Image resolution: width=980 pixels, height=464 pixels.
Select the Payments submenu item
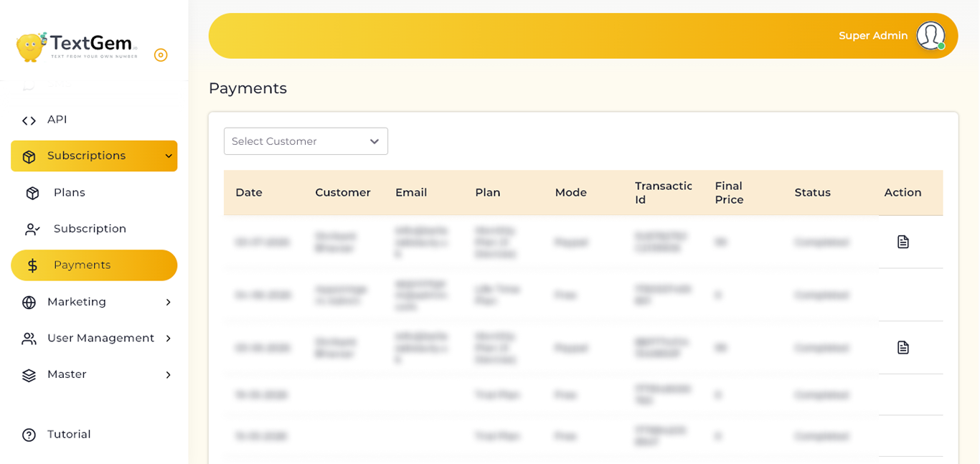[x=94, y=265]
